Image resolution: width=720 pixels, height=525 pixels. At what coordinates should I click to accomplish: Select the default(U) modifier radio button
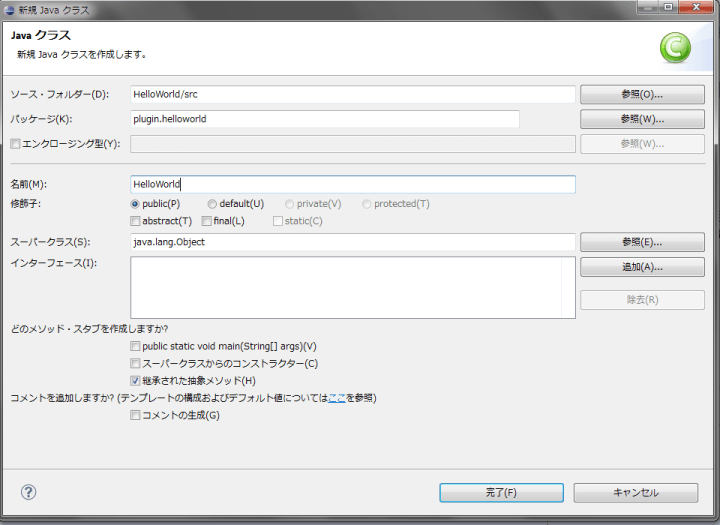212,204
